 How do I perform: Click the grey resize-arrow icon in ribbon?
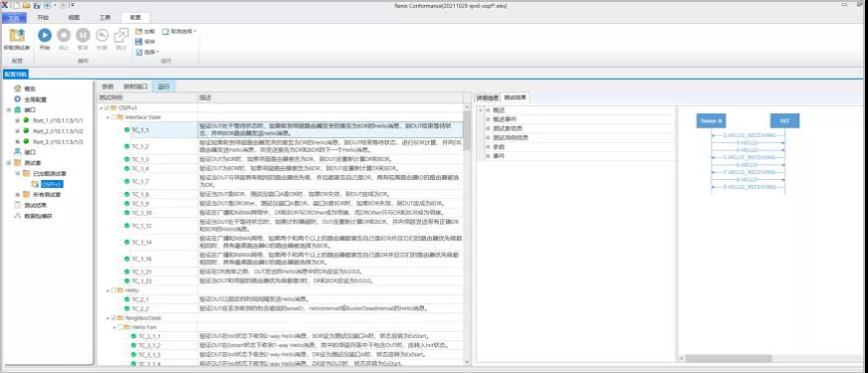[x=120, y=36]
